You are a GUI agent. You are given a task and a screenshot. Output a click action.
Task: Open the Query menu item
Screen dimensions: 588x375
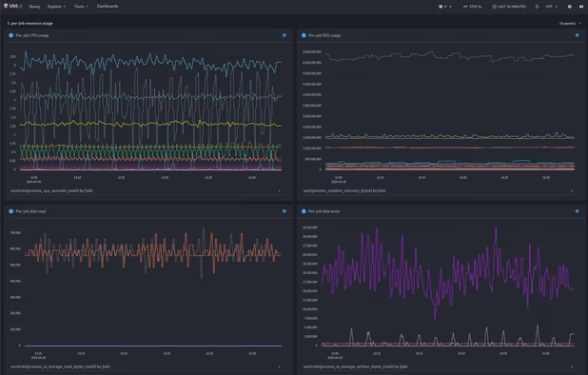coord(34,7)
